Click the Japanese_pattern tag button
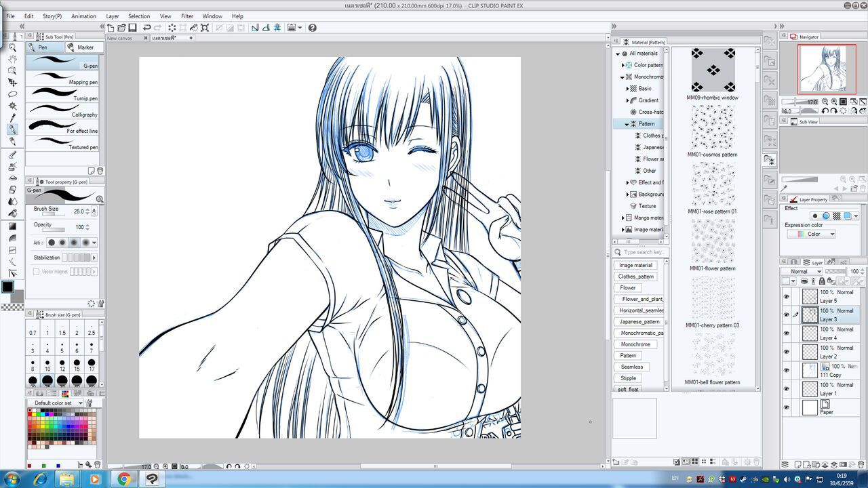The image size is (868, 488). click(x=639, y=322)
